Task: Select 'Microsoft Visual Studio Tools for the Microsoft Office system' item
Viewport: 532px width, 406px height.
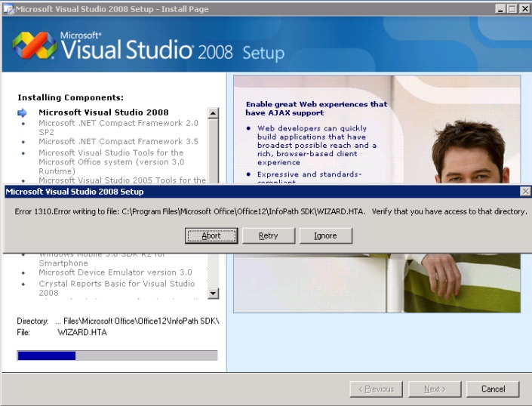Action: [x=111, y=161]
